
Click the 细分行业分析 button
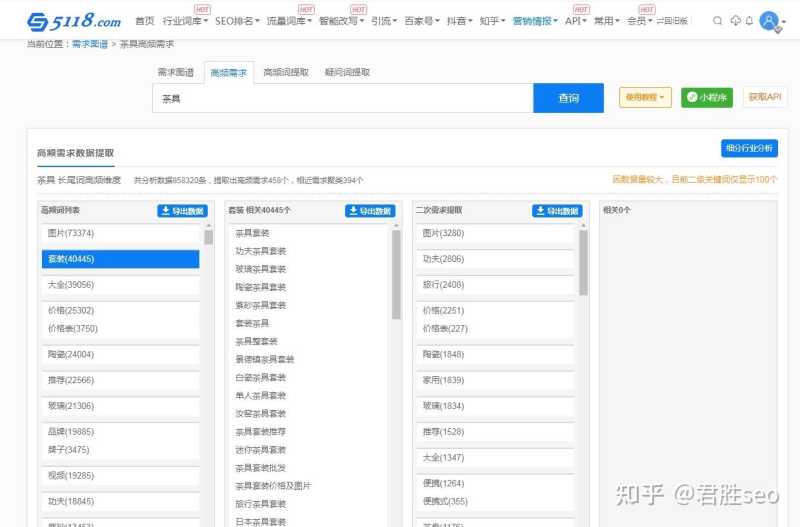tap(749, 148)
